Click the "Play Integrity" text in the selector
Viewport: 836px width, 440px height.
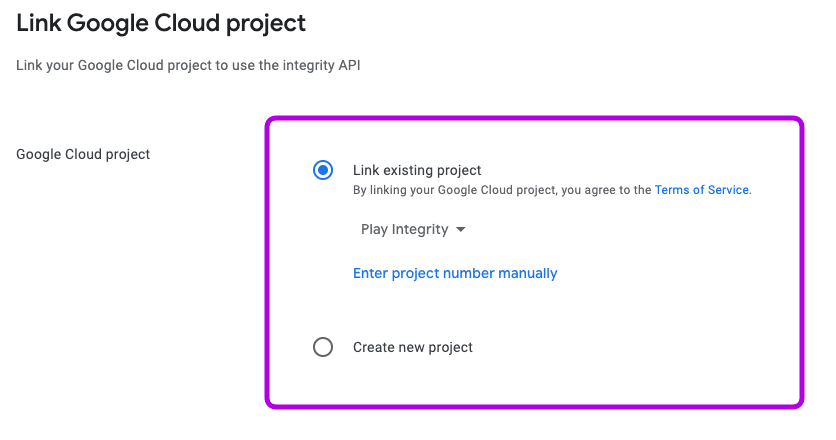pyautogui.click(x=404, y=229)
